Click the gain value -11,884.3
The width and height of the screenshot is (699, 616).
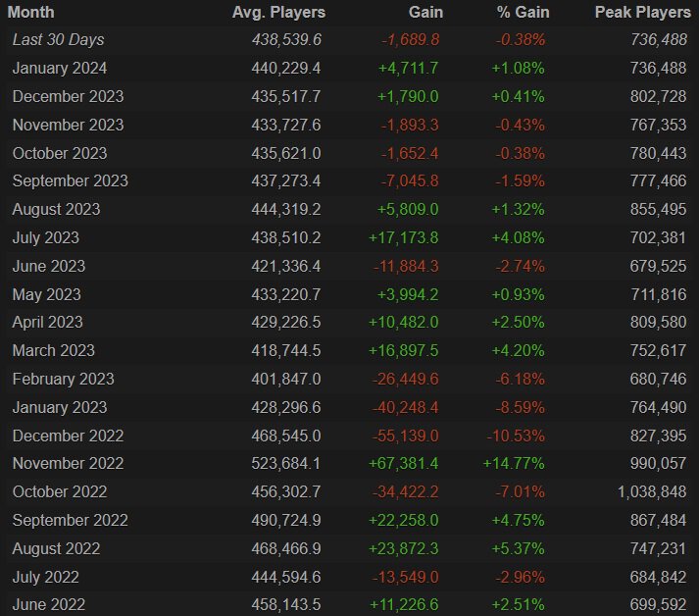coord(406,266)
